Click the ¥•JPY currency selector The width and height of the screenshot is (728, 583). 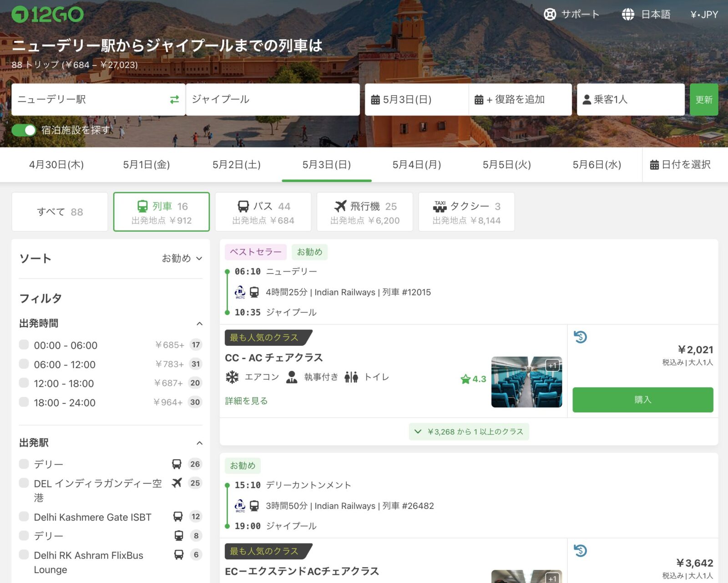(703, 15)
